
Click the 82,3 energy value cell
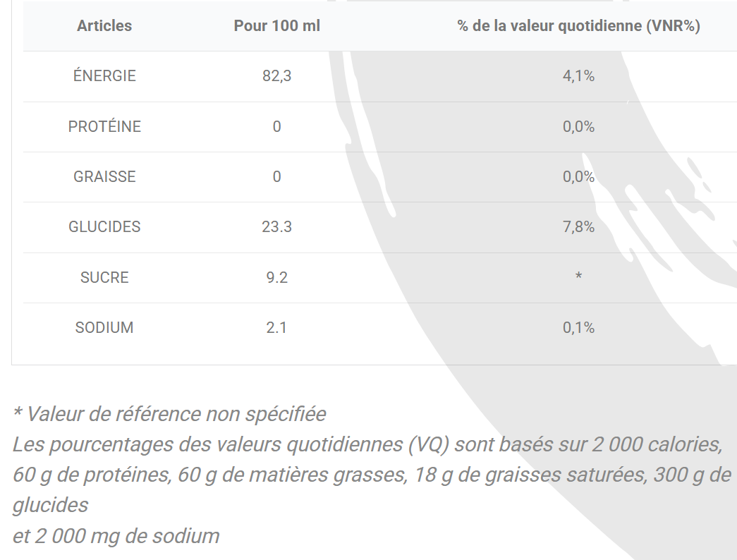point(277,75)
